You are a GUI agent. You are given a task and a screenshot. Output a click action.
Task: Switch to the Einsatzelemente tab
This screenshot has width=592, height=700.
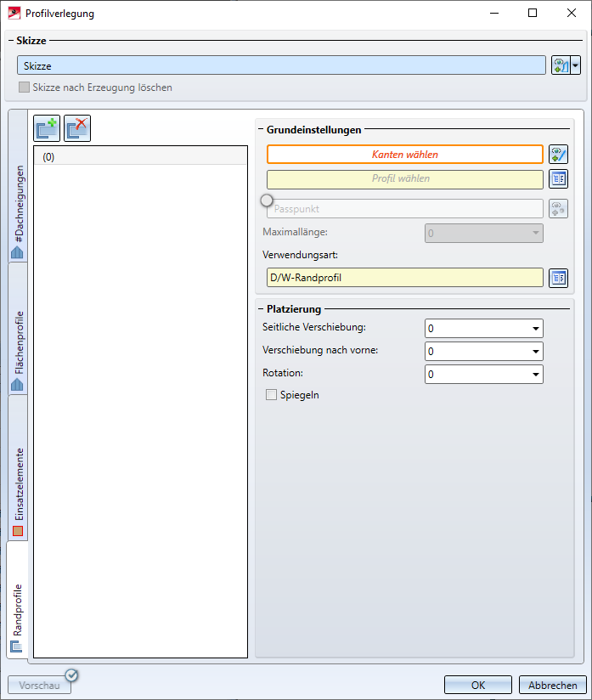click(18, 468)
